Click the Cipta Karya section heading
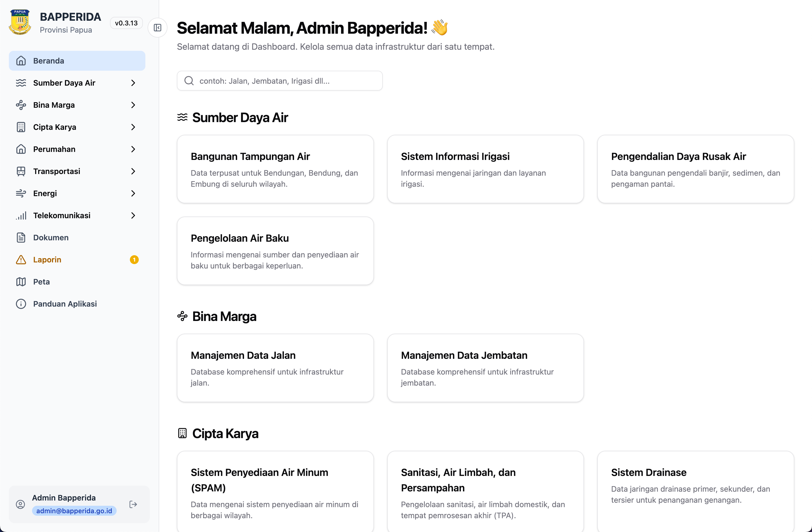812x532 pixels. pyautogui.click(x=225, y=433)
